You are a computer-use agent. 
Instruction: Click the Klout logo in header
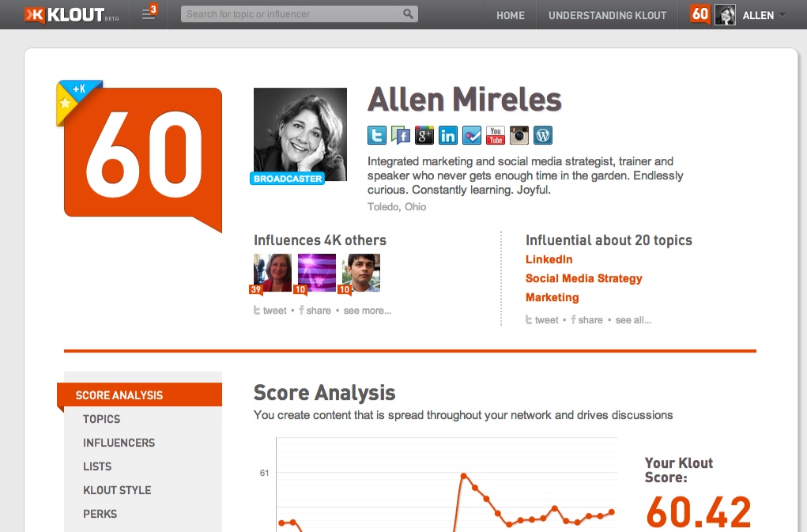click(x=71, y=15)
